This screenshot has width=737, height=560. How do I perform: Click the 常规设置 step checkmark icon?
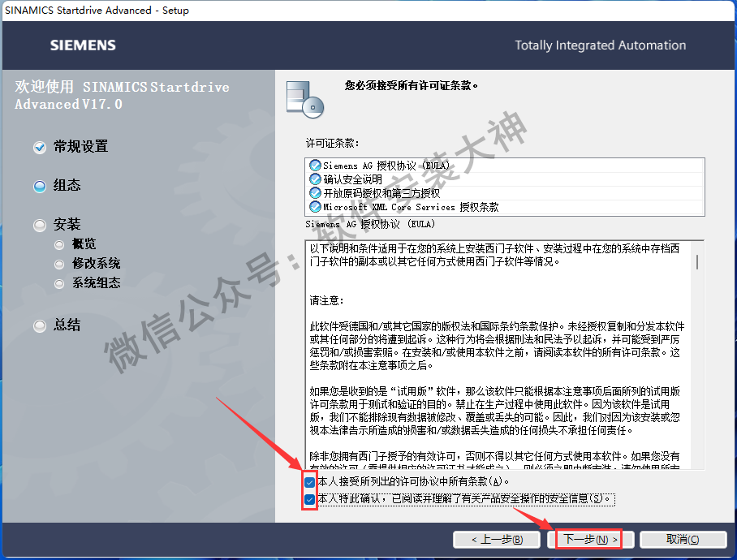point(40,148)
